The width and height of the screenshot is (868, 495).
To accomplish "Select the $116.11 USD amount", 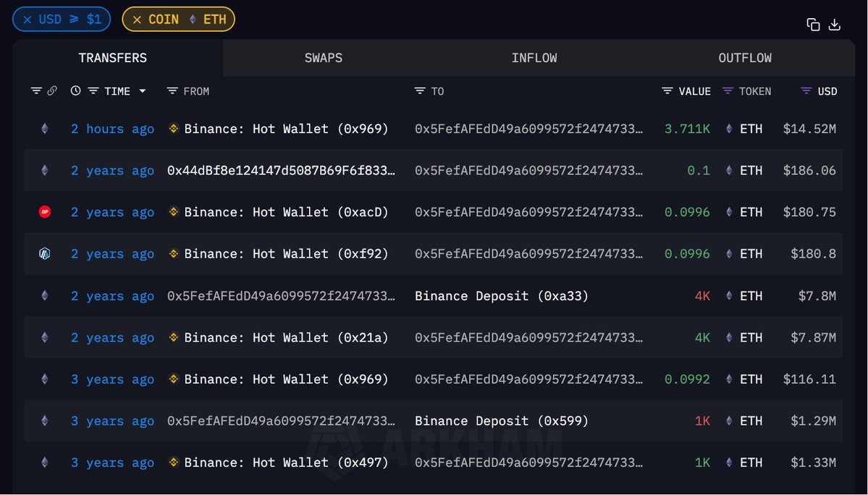I will pos(809,379).
